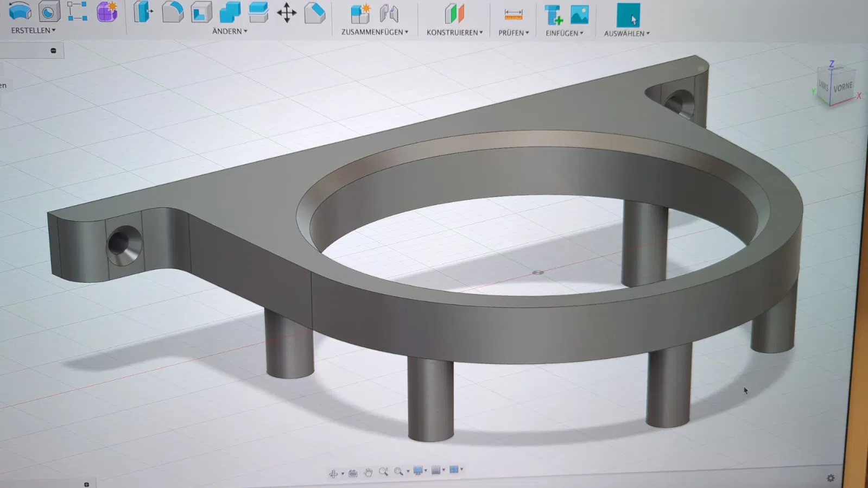Image resolution: width=868 pixels, height=488 pixels.
Task: Select the Hole tool icon in Erstellen
Action: pos(49,11)
